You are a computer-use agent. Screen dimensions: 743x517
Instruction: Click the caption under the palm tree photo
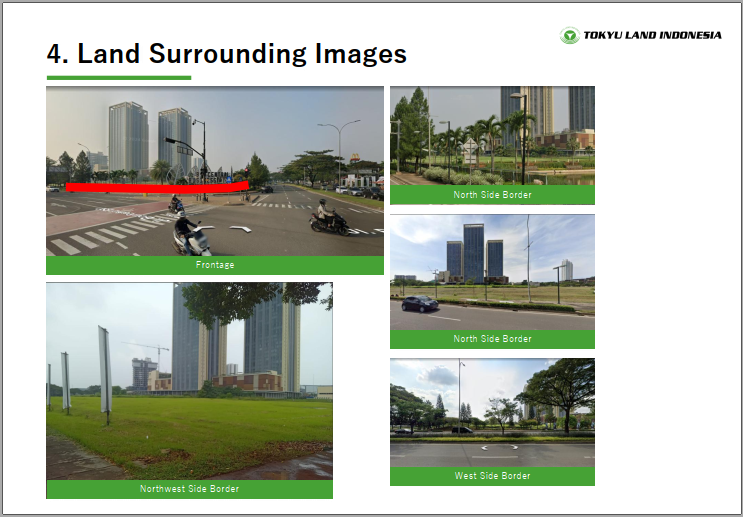click(492, 195)
